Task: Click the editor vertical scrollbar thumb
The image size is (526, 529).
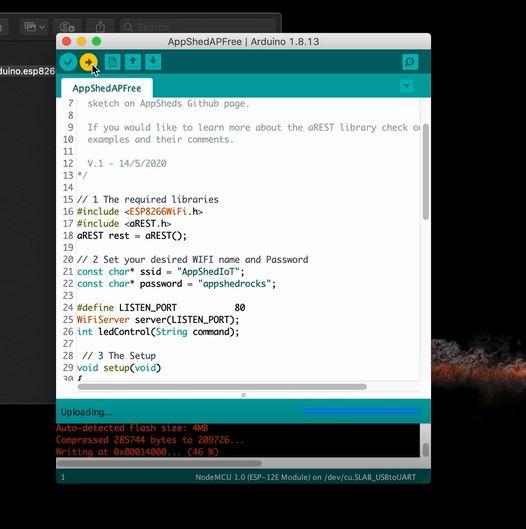Action: click(425, 172)
